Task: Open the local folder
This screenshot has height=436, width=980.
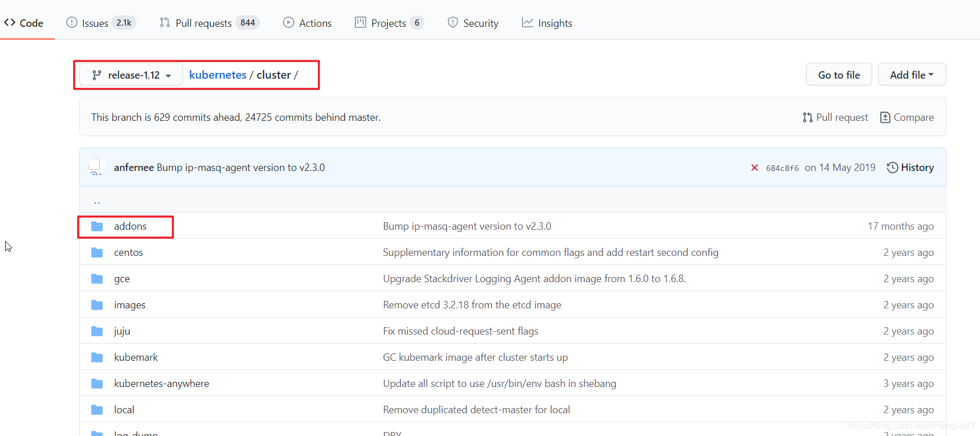Action: 124,409
